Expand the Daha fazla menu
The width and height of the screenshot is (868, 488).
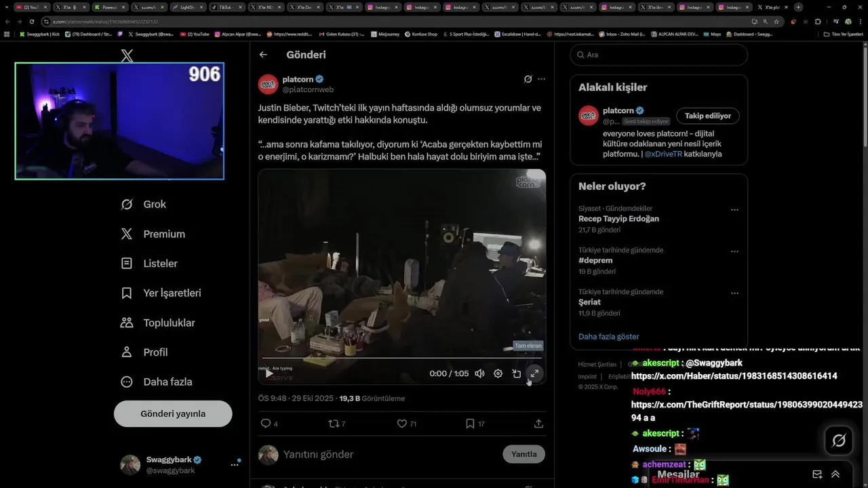coord(156,382)
